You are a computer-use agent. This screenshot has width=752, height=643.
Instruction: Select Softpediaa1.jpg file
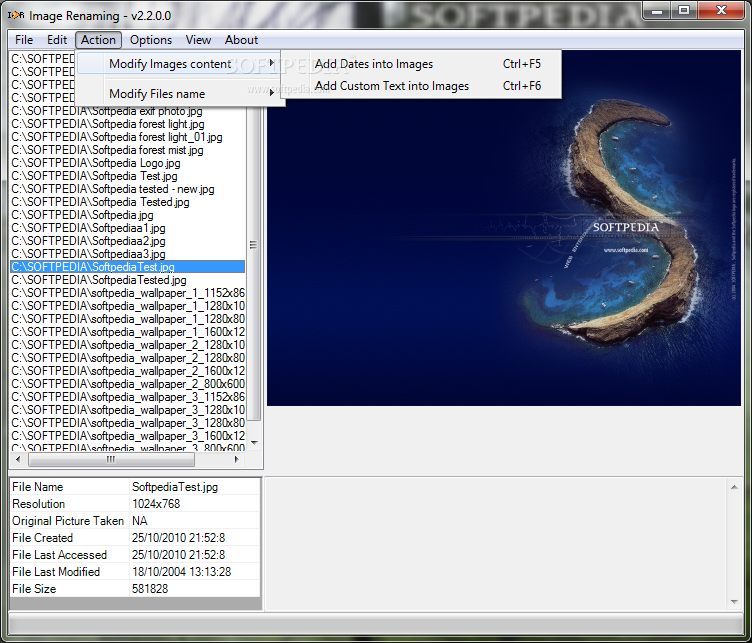click(x=128, y=228)
